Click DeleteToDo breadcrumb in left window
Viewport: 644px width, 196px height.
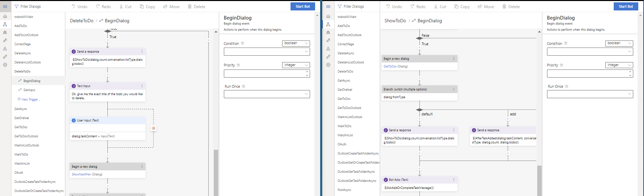82,21
